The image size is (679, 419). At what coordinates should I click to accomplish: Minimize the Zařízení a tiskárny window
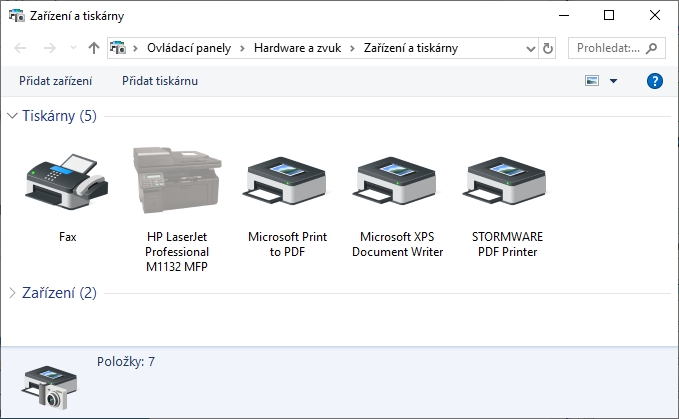click(x=564, y=15)
